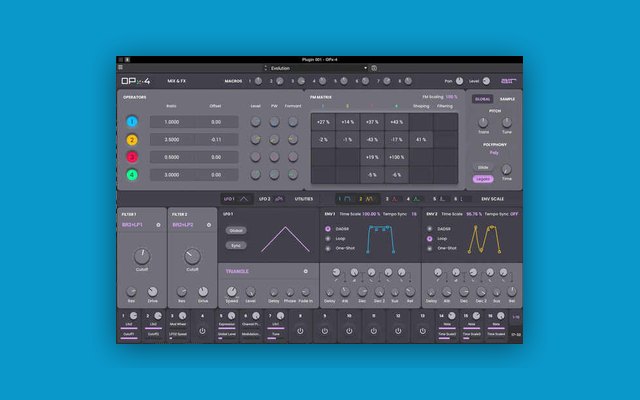Click the Tune pitch knob
Image resolution: width=640 pixels, height=400 pixels.
pyautogui.click(x=507, y=122)
